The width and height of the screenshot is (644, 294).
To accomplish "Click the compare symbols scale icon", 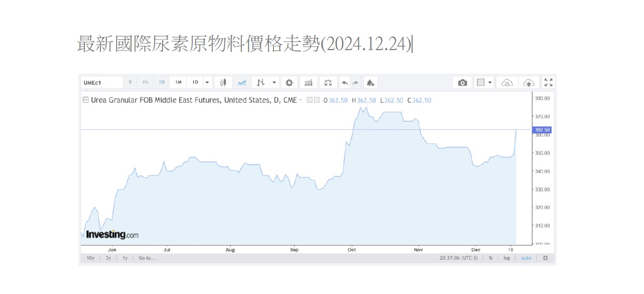I will point(328,82).
